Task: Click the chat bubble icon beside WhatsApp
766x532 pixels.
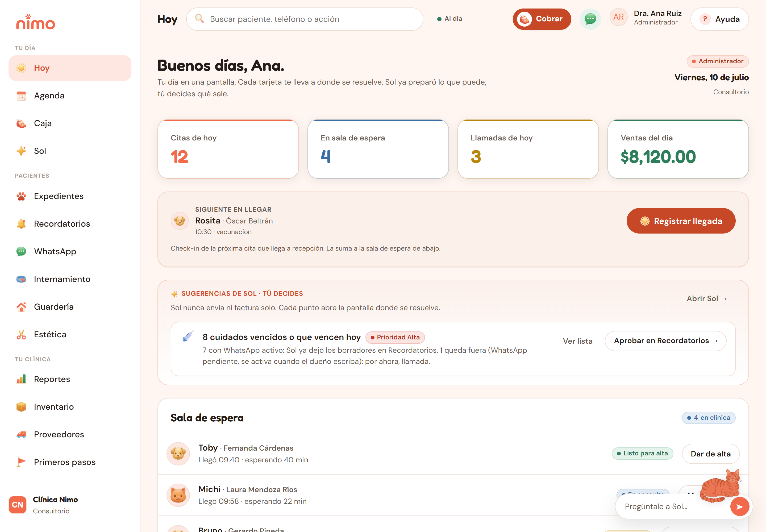Action: click(x=21, y=251)
